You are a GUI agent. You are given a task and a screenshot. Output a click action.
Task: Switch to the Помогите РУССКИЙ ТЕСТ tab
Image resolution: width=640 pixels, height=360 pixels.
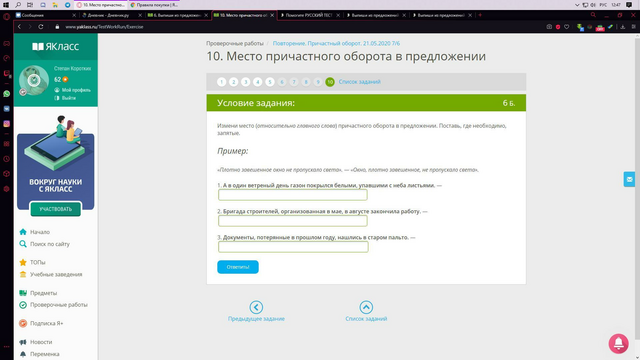[x=309, y=15]
